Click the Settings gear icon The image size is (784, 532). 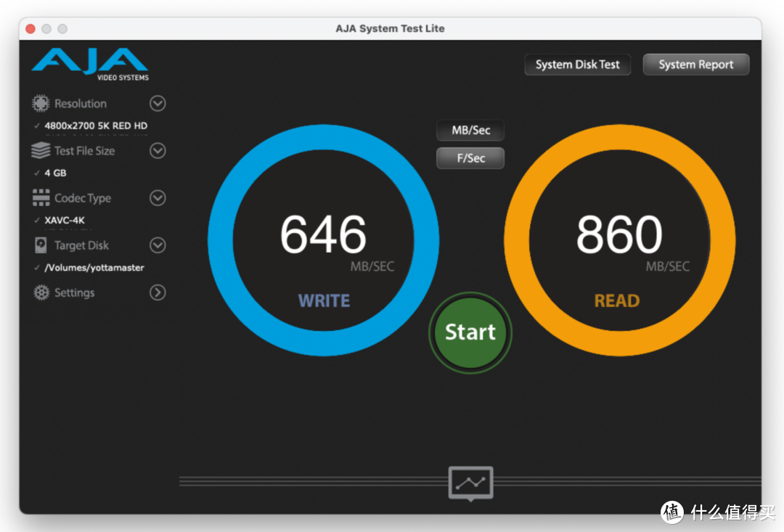coord(41,292)
